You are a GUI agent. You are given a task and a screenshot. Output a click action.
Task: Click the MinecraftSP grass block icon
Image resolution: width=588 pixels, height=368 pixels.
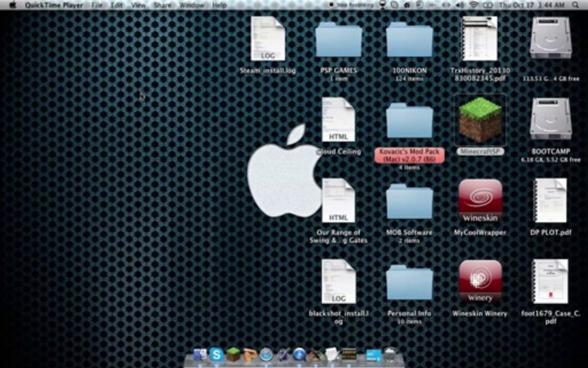pyautogui.click(x=480, y=120)
